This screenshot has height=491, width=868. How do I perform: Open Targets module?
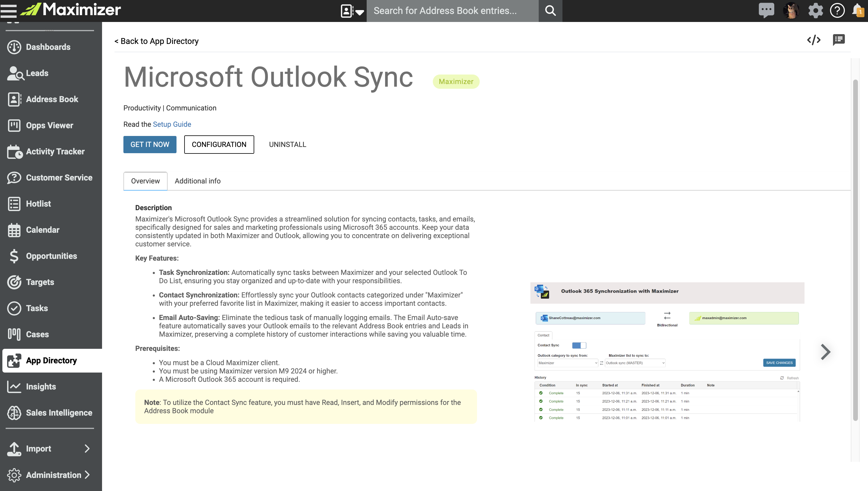[51, 282]
